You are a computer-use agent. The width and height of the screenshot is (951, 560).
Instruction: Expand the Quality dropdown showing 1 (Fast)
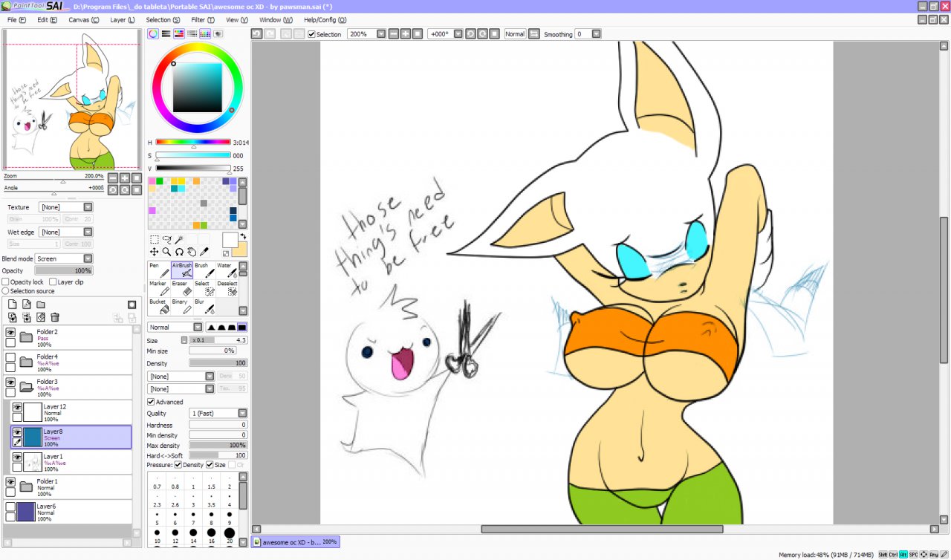pos(218,413)
